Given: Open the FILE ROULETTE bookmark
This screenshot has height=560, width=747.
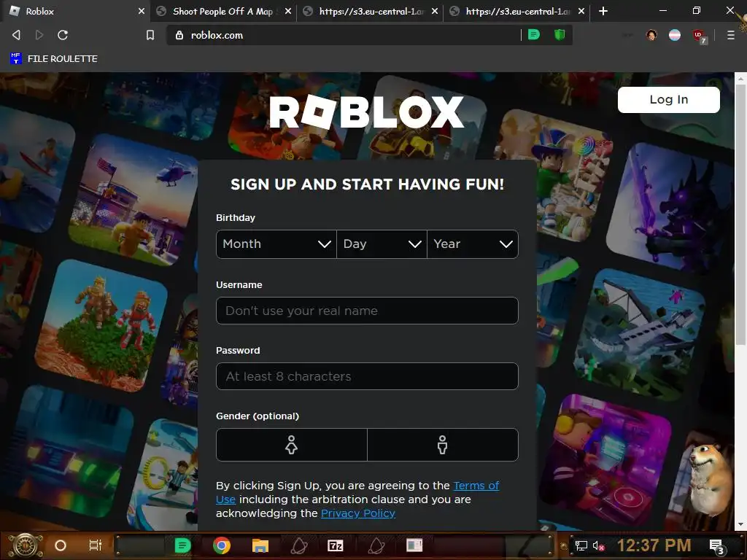Looking at the screenshot, I should (x=53, y=58).
